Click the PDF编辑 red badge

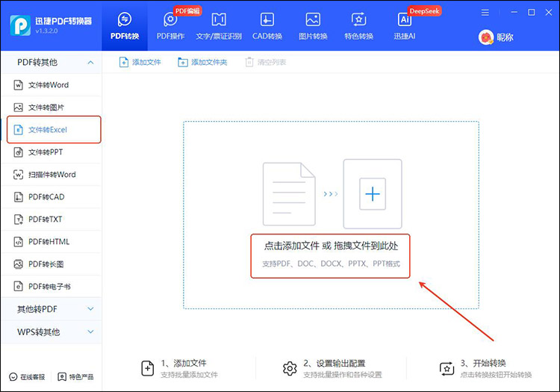point(187,11)
